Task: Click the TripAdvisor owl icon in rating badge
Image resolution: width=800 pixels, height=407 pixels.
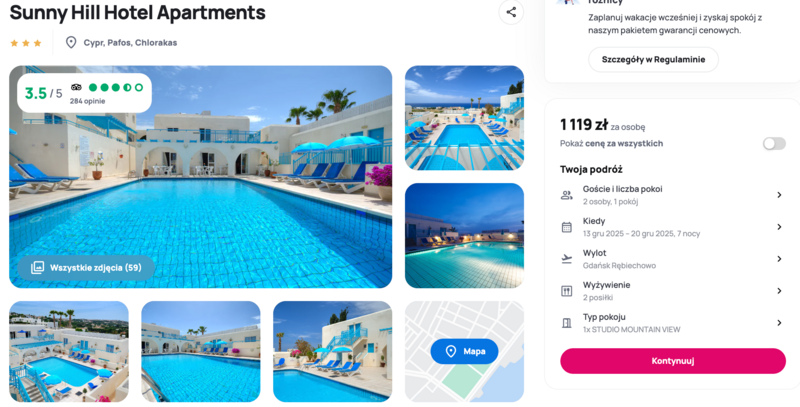Action: (x=76, y=87)
